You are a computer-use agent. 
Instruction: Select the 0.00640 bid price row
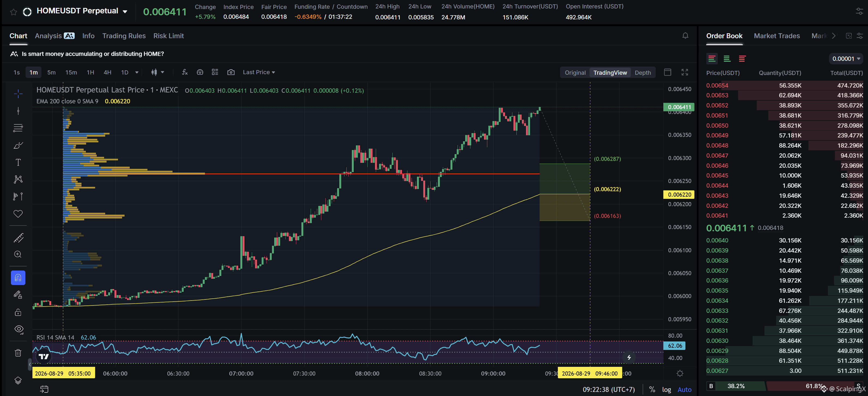[x=784, y=241]
